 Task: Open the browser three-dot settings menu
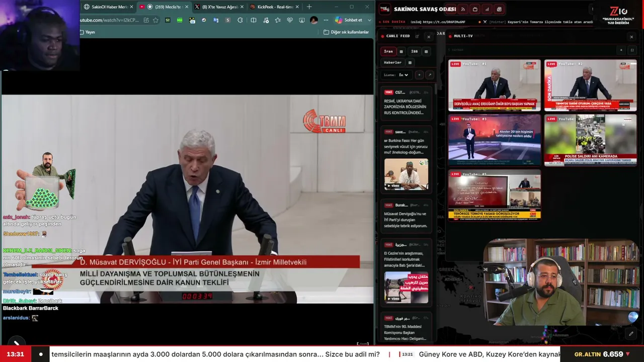(x=326, y=20)
